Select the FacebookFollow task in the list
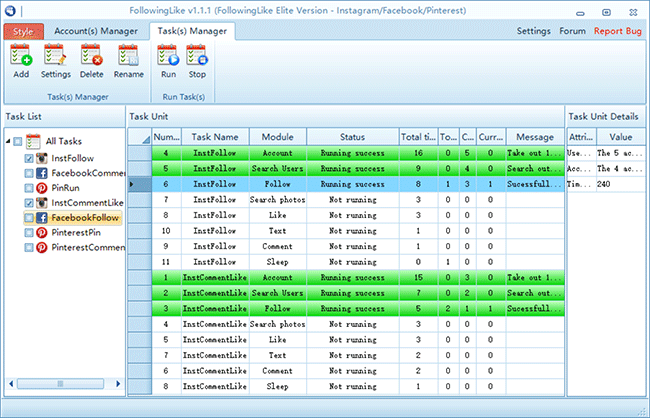The height and width of the screenshot is (418, 650). click(85, 216)
